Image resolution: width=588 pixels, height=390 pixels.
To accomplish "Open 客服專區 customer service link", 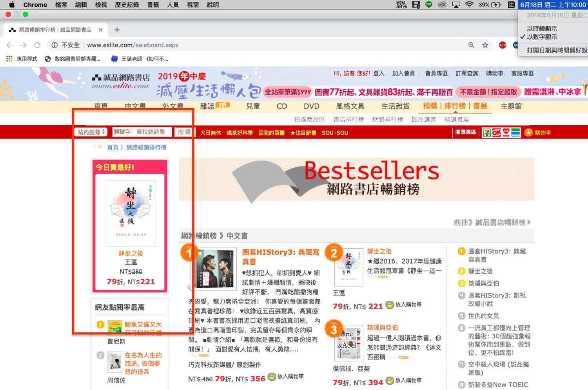I will pos(523,73).
